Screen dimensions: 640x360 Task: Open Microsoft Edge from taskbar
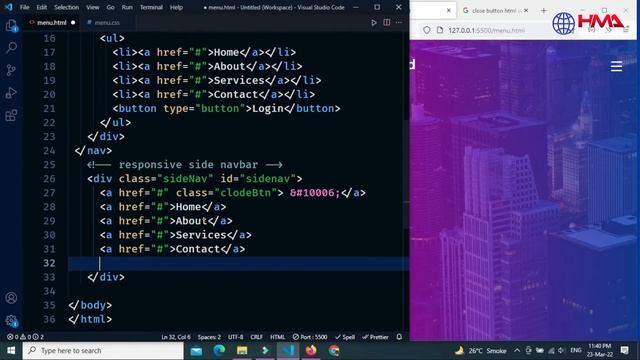[219, 351]
